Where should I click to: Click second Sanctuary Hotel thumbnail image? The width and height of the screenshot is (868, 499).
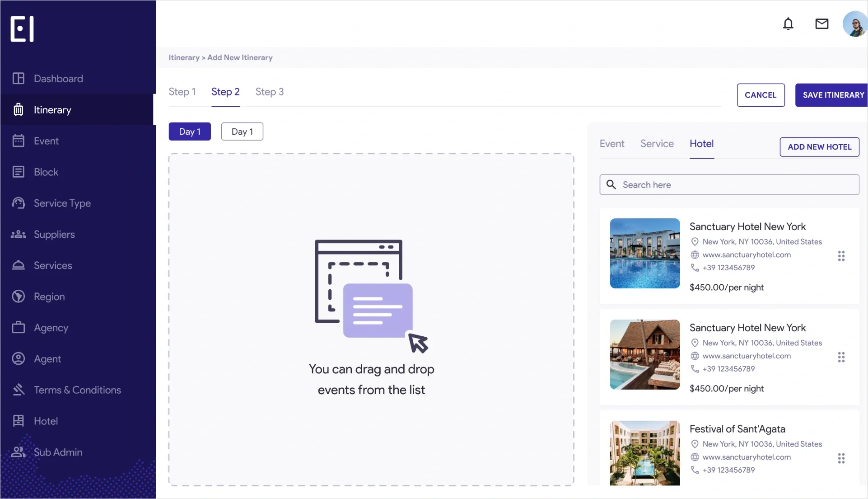click(644, 354)
